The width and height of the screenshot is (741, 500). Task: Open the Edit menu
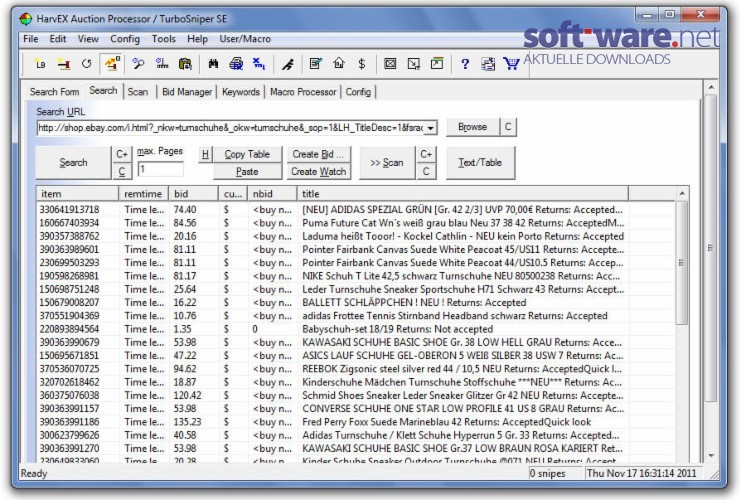pyautogui.click(x=58, y=39)
